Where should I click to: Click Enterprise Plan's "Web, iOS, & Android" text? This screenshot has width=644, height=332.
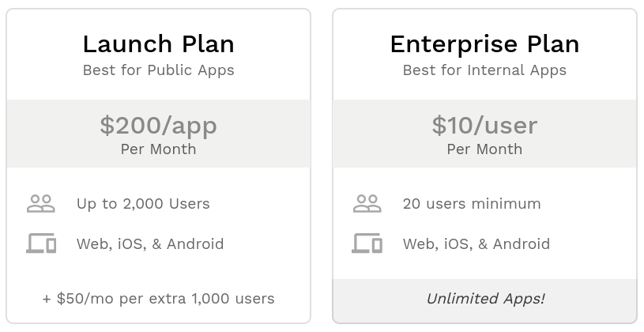pos(476,244)
